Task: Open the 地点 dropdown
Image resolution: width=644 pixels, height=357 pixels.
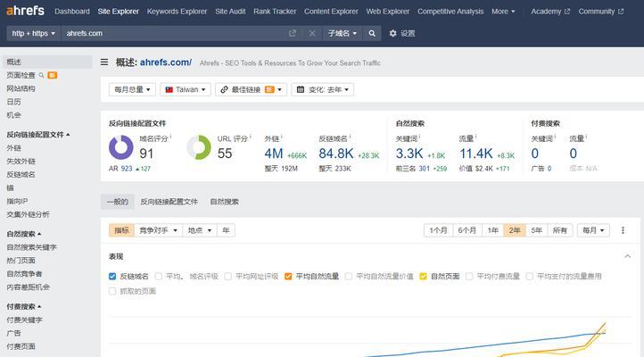Action: click(200, 230)
